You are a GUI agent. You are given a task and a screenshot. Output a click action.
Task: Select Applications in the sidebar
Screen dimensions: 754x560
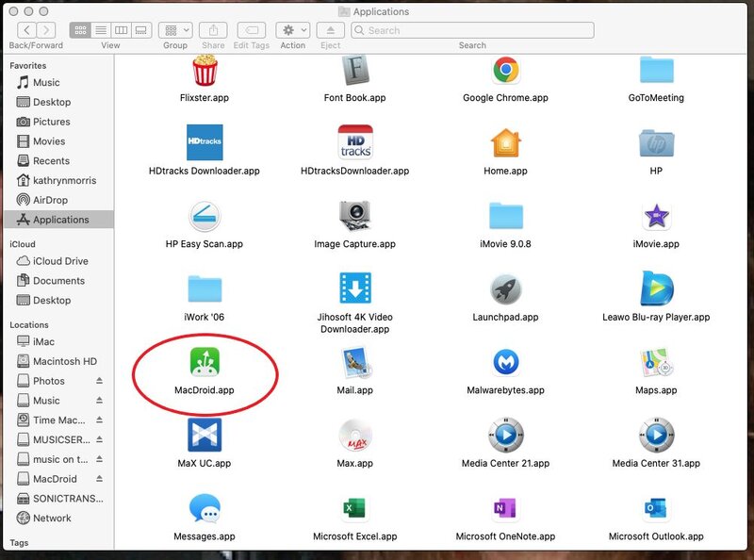click(57, 220)
